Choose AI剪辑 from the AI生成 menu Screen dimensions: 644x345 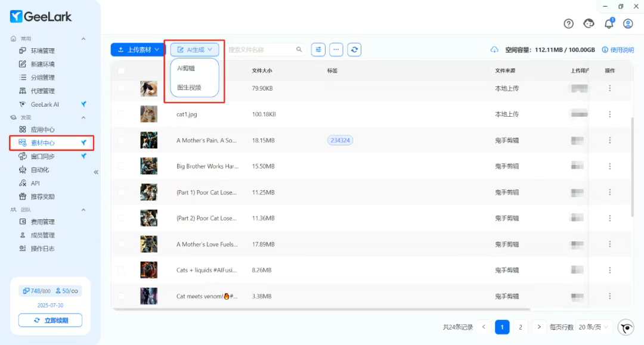(186, 69)
